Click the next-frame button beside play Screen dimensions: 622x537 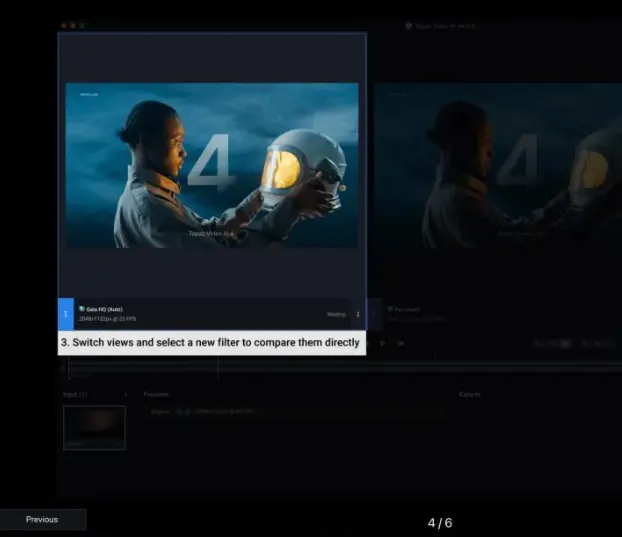(400, 343)
